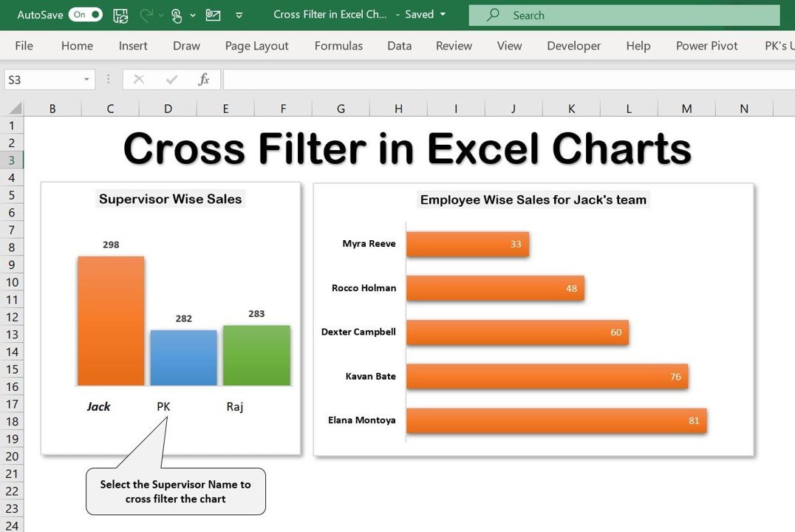
Task: Click the Cancel (X) formula icon
Action: click(139, 80)
